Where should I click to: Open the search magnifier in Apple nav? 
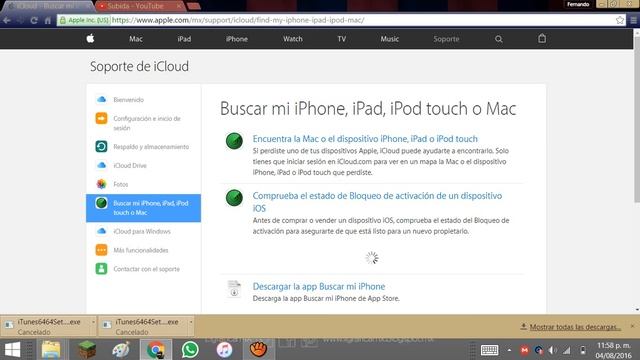pyautogui.click(x=498, y=39)
